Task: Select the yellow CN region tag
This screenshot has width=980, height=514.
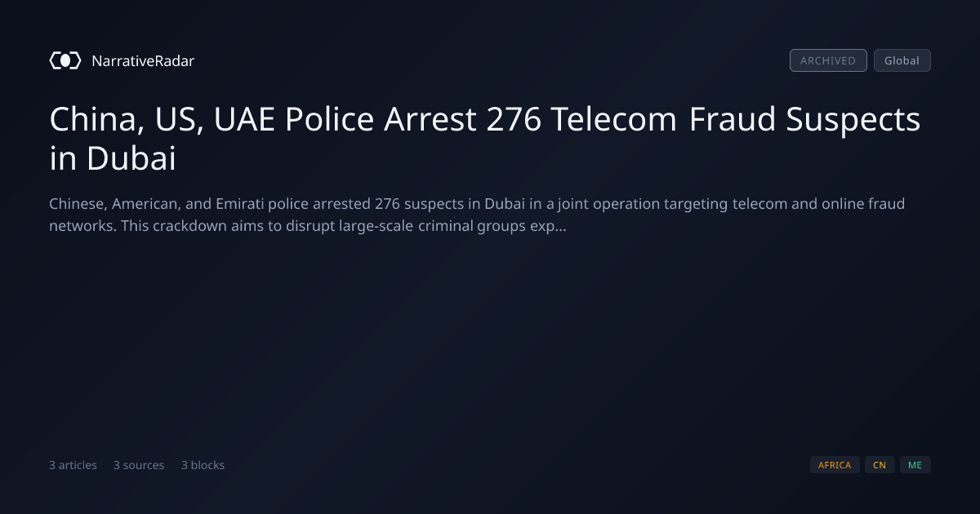Action: 880,465
